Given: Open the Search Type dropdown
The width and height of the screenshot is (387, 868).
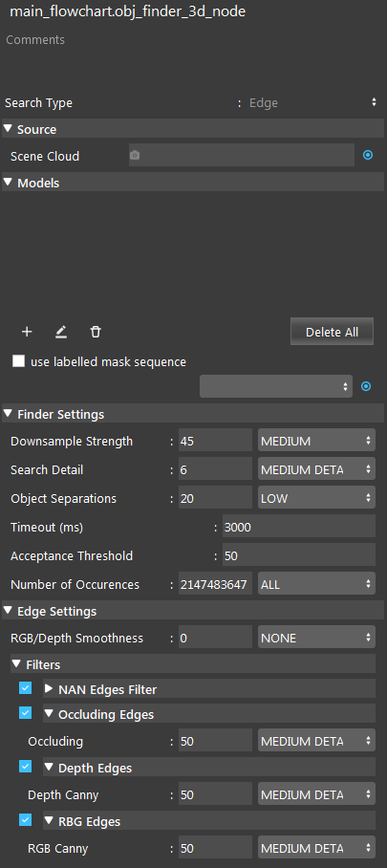Looking at the screenshot, I should pos(312,102).
